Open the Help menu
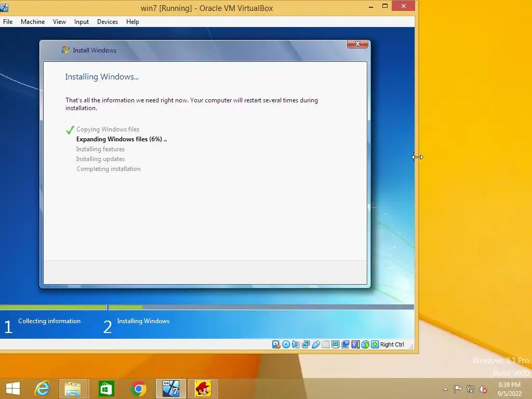This screenshot has width=532, height=399. click(132, 22)
